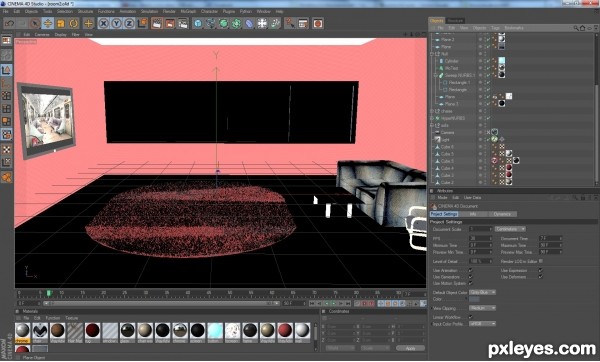The image size is (600, 362).
Task: Open the Objects menu in the main menu bar
Action: (31, 11)
